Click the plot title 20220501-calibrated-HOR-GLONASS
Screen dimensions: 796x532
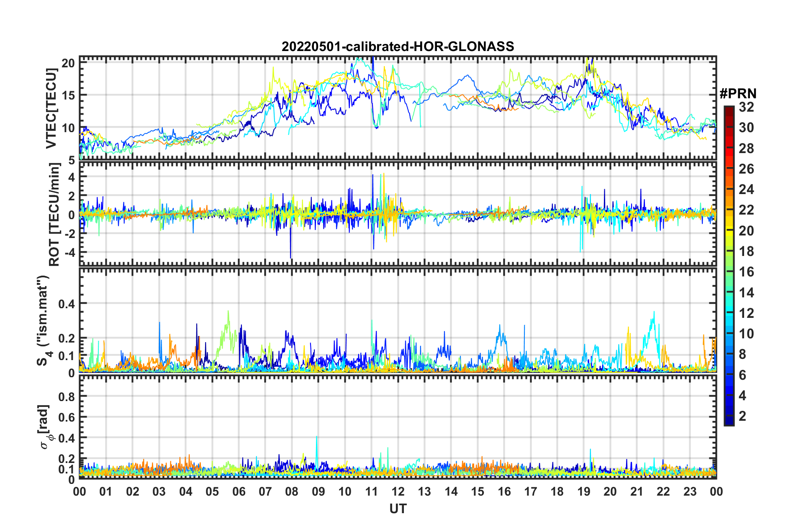point(398,46)
